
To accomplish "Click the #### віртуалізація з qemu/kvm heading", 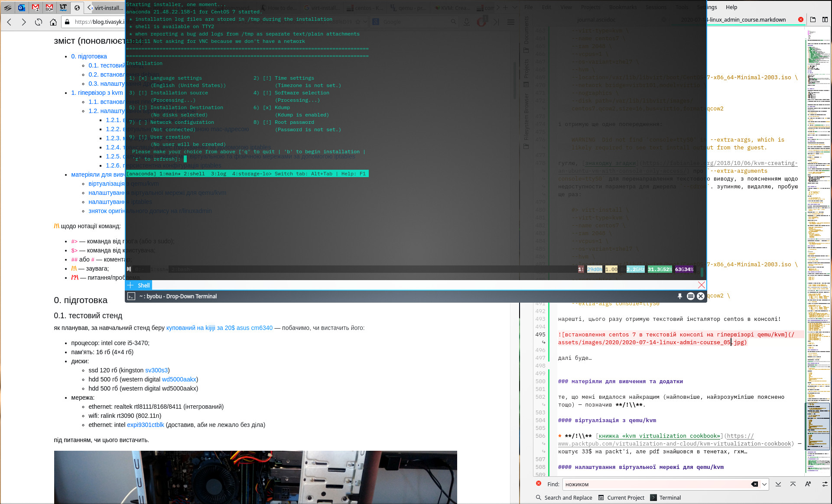I will [x=607, y=420].
